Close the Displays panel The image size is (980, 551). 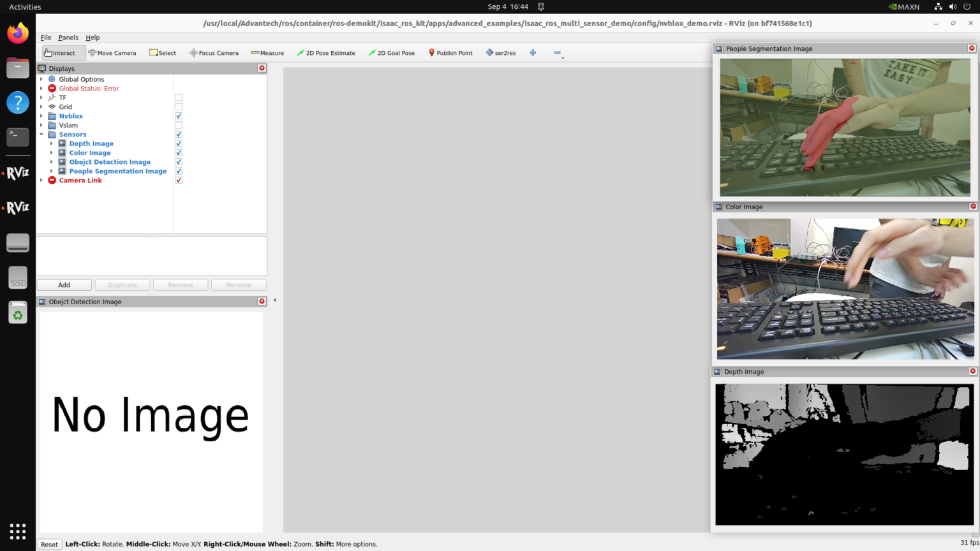pyautogui.click(x=262, y=68)
